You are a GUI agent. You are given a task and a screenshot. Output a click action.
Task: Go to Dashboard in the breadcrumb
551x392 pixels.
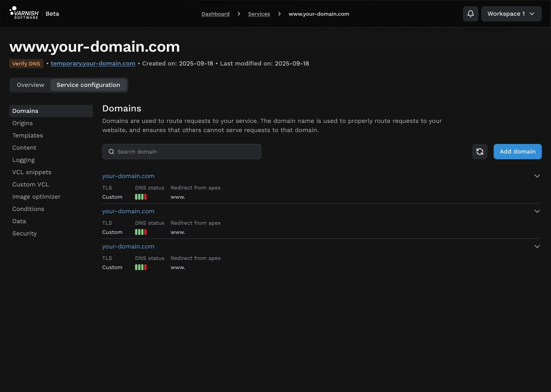215,14
